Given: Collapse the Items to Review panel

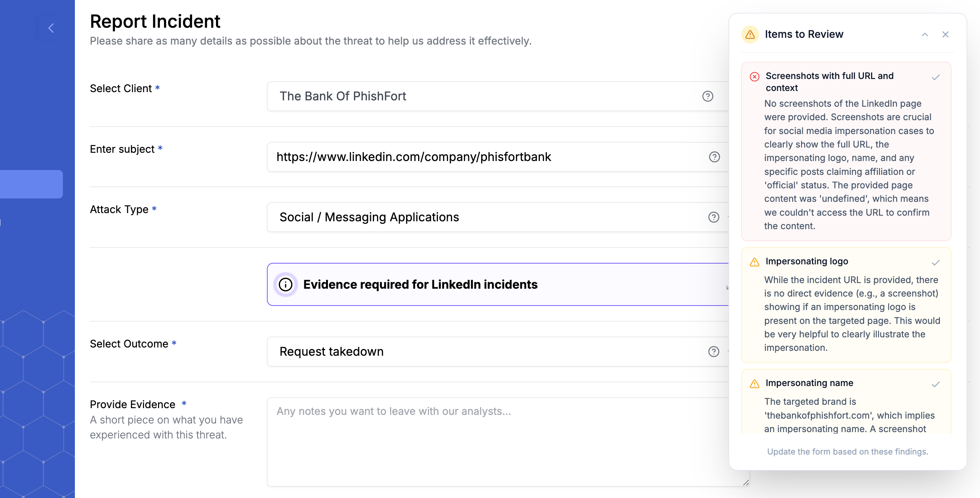Looking at the screenshot, I should click(x=925, y=34).
